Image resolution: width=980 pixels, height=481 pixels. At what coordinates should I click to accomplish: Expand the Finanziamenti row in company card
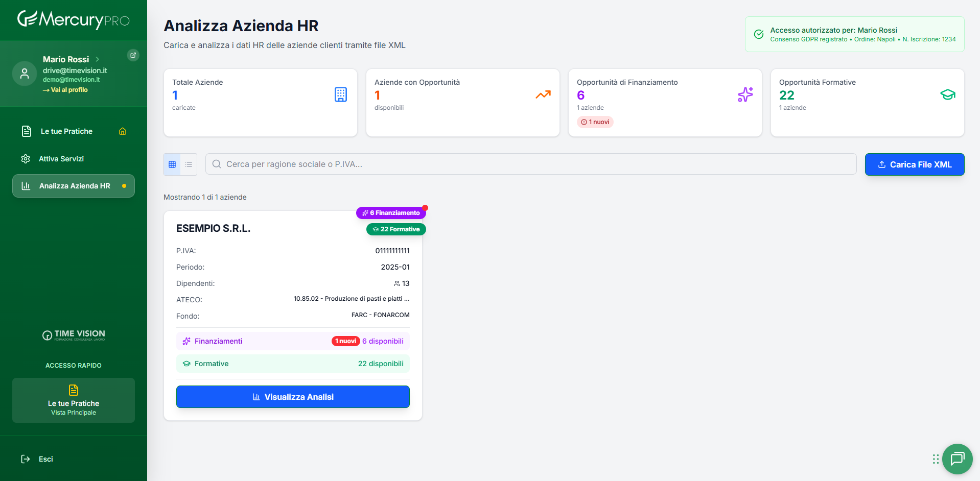tap(293, 341)
